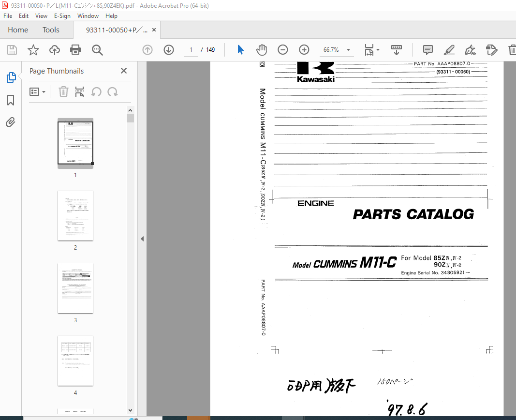Viewport: 516px width, 420px height.
Task: Click thumbnail scrollbar down arrow
Action: pos(130,410)
